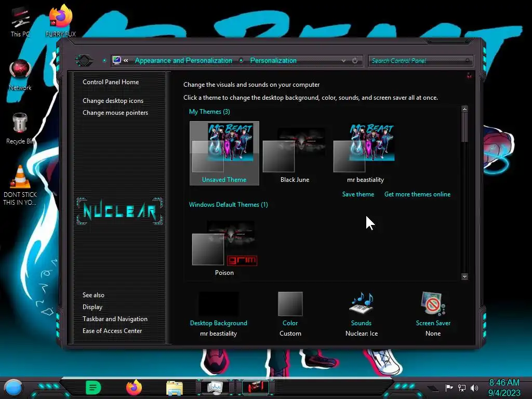The height and width of the screenshot is (399, 532).
Task: Open Taskbar and Navigation link
Action: 115,319
